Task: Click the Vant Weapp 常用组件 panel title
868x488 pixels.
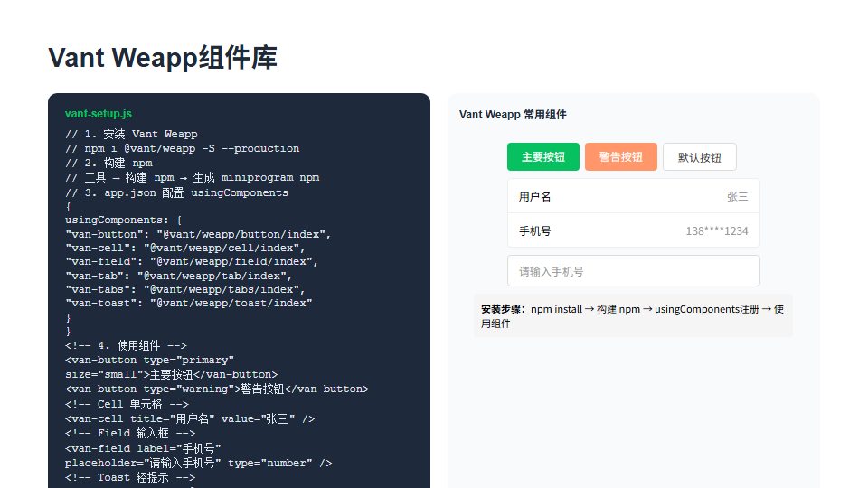Action: (x=513, y=115)
